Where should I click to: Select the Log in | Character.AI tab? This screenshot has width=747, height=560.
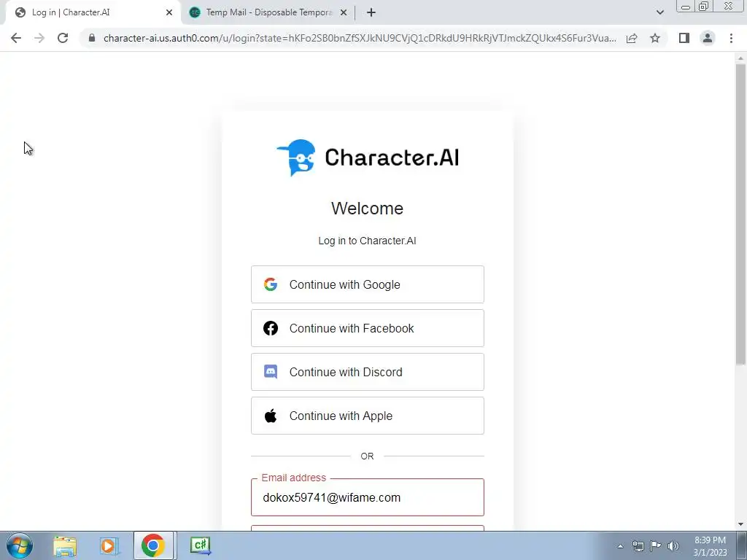pyautogui.click(x=93, y=12)
